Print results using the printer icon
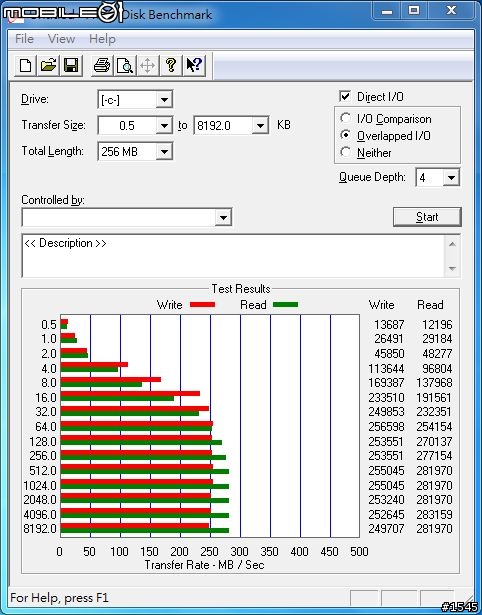 (102, 65)
